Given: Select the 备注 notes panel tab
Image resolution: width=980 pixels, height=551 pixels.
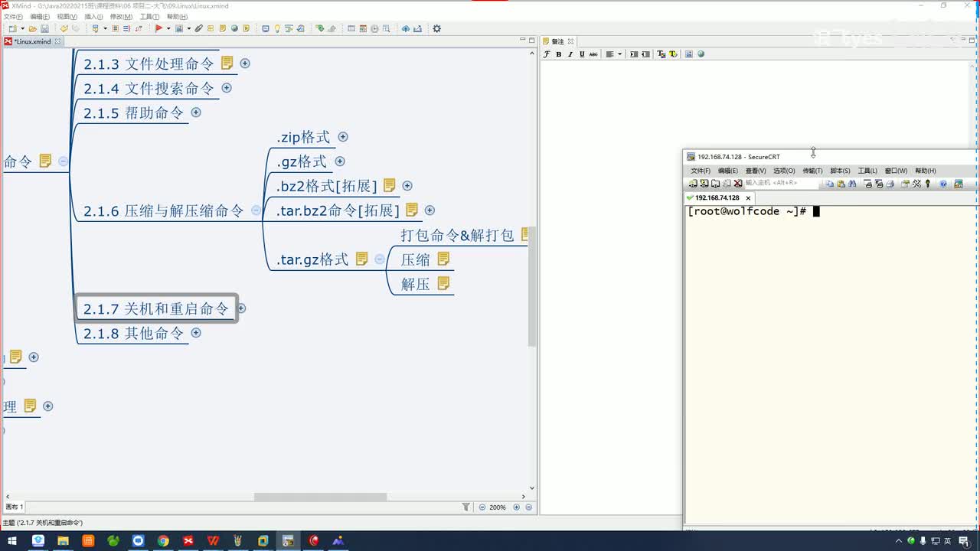Looking at the screenshot, I should tap(557, 41).
